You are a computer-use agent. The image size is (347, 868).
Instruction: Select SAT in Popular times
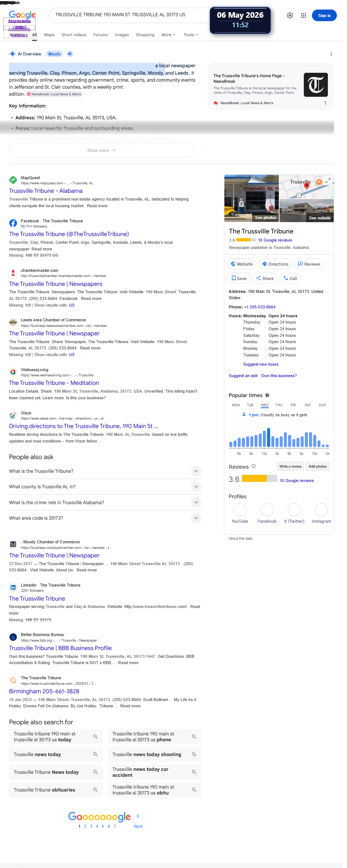click(308, 405)
